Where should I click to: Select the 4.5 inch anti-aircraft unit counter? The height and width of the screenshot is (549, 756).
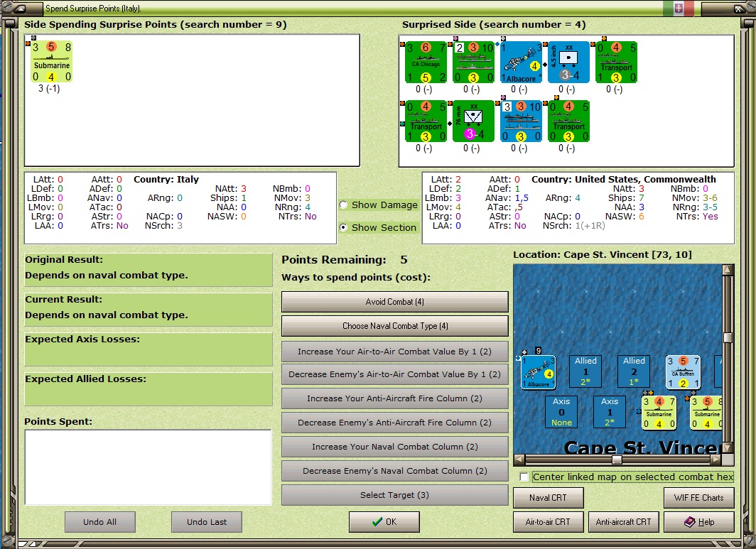[569, 62]
